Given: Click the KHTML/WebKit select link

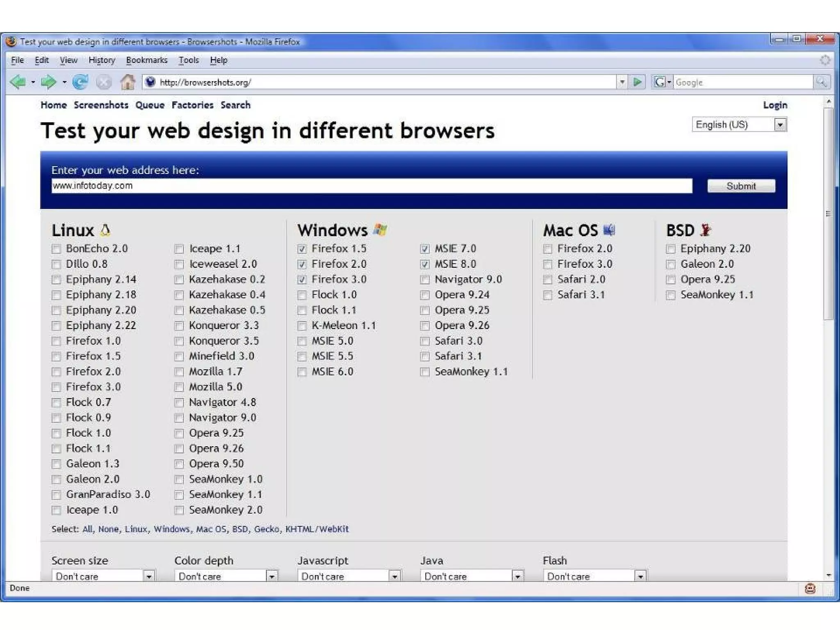Looking at the screenshot, I should (x=317, y=529).
